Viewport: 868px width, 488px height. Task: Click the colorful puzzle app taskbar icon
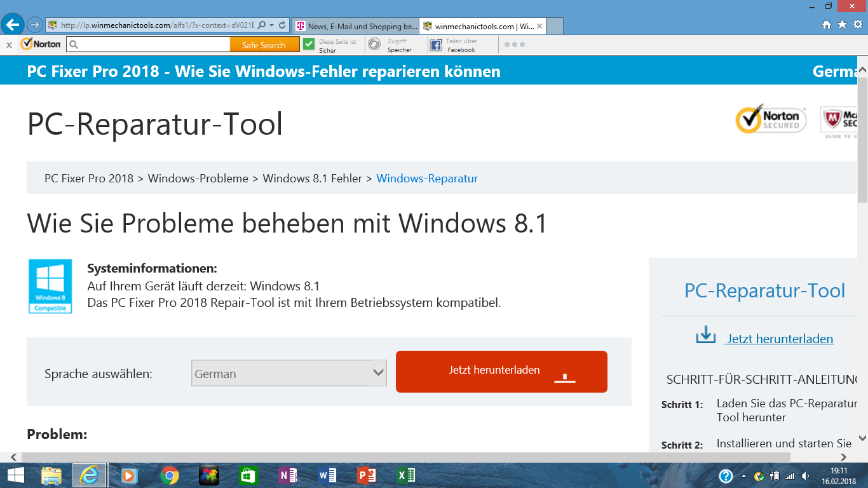tap(208, 475)
